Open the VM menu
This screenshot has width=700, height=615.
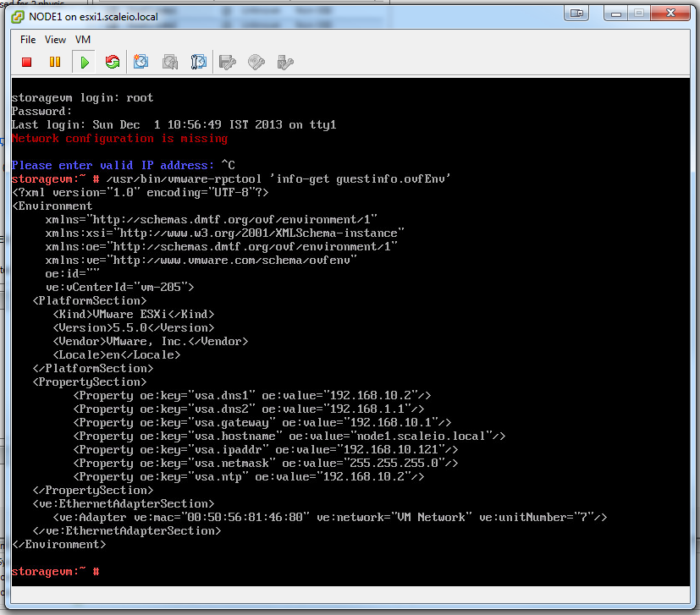[x=83, y=40]
